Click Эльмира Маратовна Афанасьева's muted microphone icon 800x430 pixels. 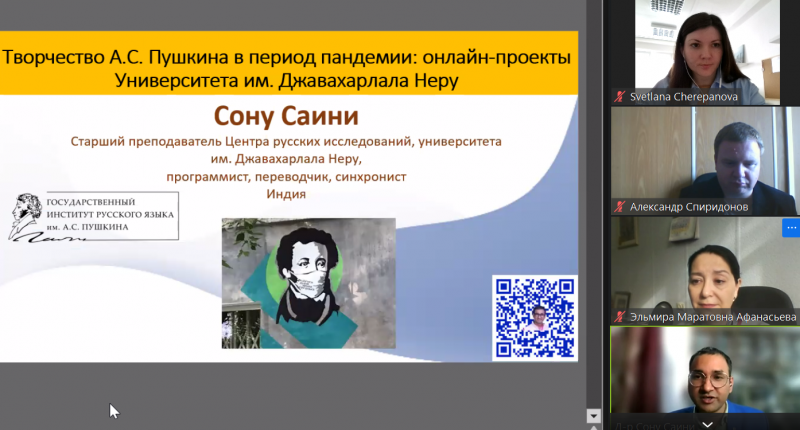coord(620,316)
